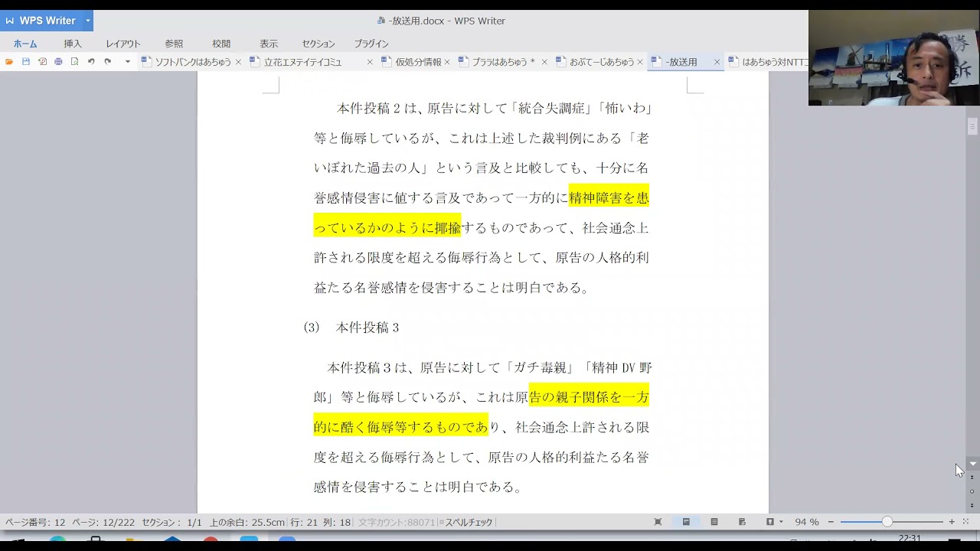Expand the quick access toolbar dropdown arrow
This screenshot has width=980, height=551.
tap(128, 62)
